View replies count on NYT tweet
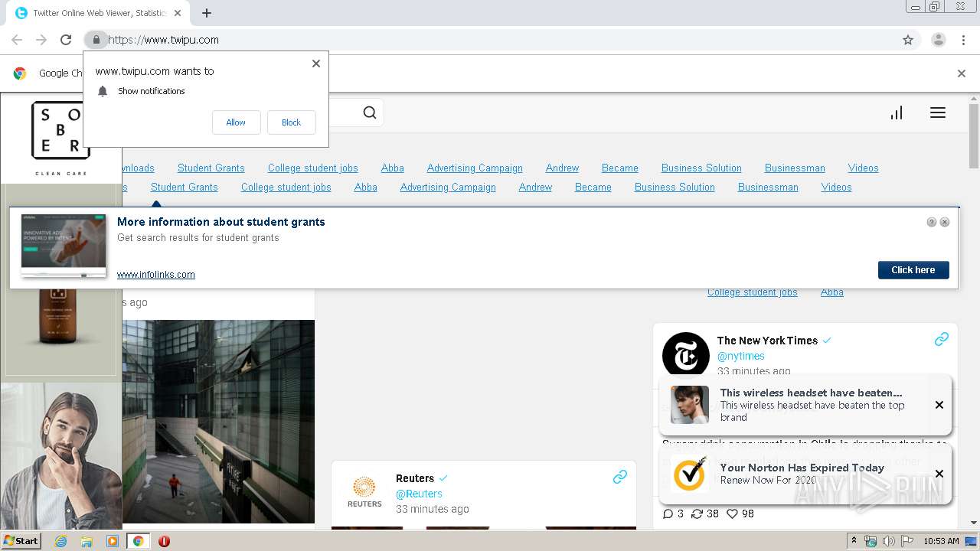The image size is (980, 551). 673,514
